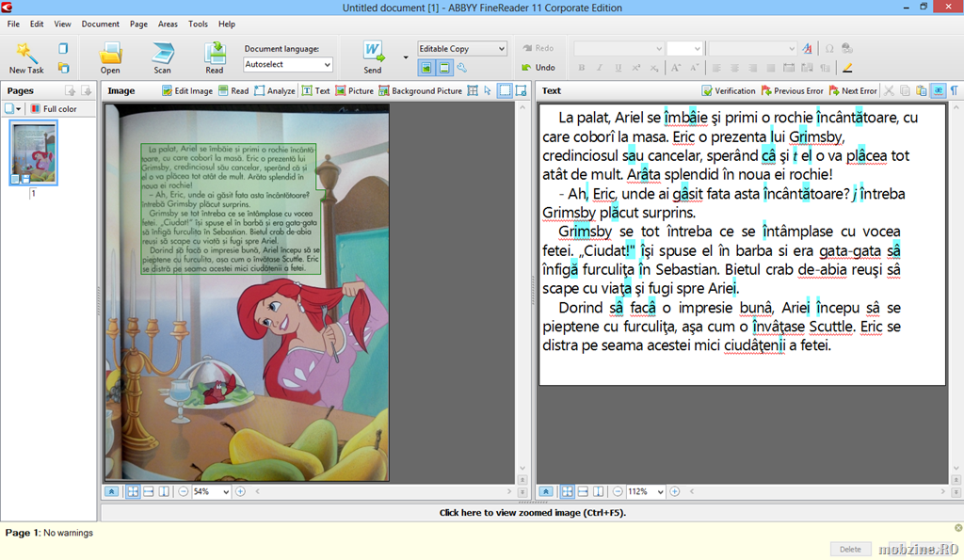Open the font size dropdown
Screen dimensions: 964x560
685,49
